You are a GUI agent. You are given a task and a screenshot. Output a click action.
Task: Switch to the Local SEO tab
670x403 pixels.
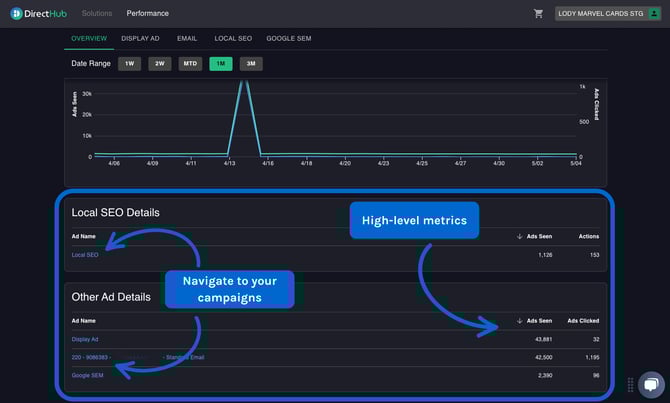pyautogui.click(x=233, y=38)
